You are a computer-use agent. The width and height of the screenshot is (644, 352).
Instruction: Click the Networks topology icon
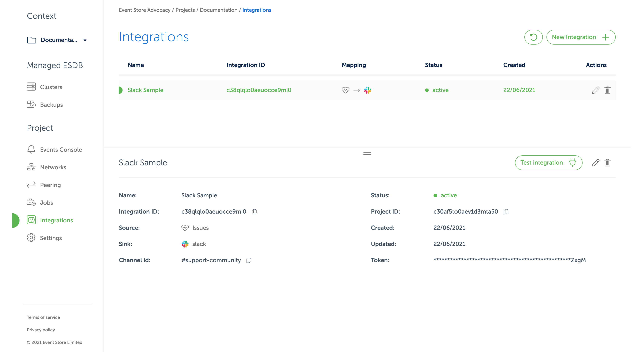pos(31,167)
